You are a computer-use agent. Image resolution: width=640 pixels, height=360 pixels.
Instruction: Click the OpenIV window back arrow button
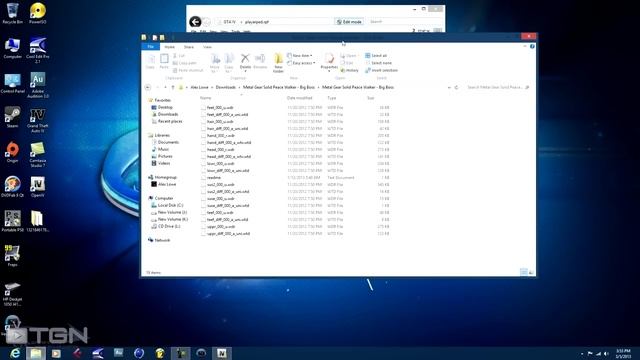point(195,22)
